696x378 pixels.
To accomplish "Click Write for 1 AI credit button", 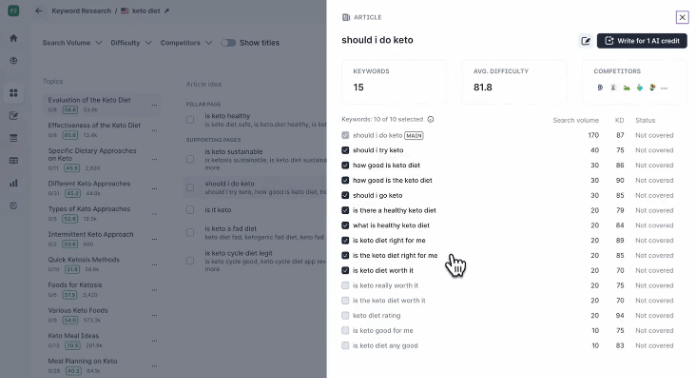I will point(642,41).
